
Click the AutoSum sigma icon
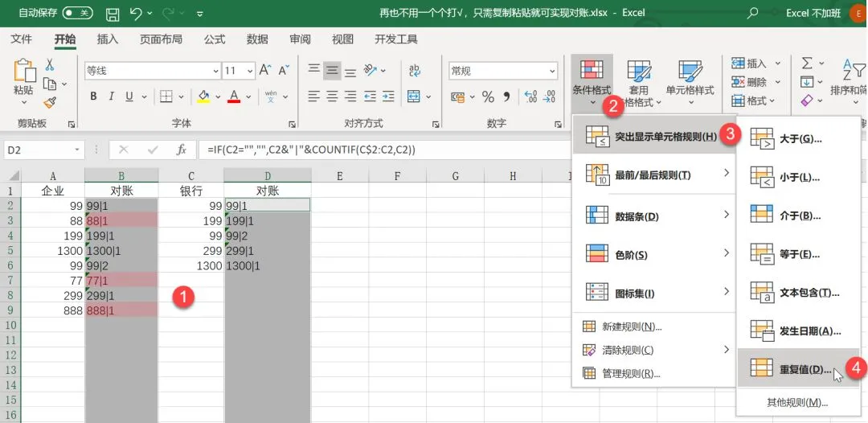(x=808, y=63)
